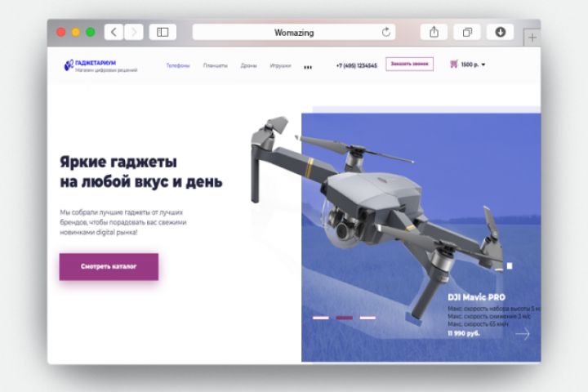The image size is (588, 392).
Task: Add a new tab with plus button
Action: [532, 38]
